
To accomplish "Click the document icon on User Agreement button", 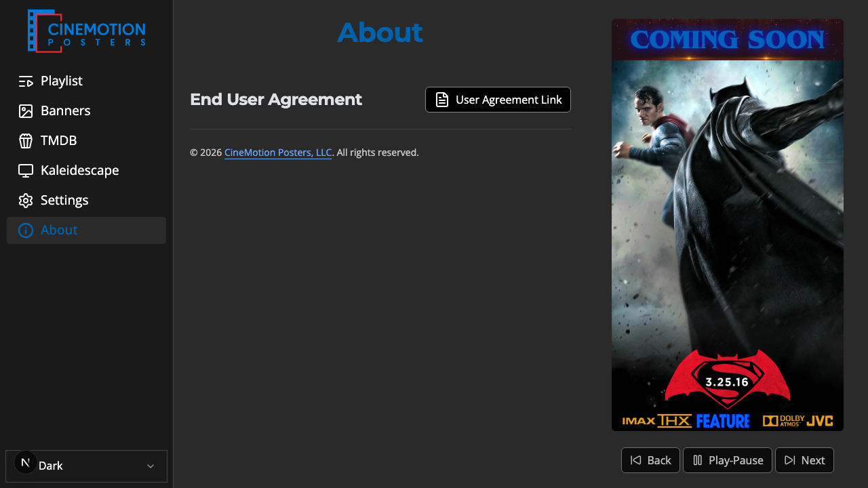I will tap(442, 100).
